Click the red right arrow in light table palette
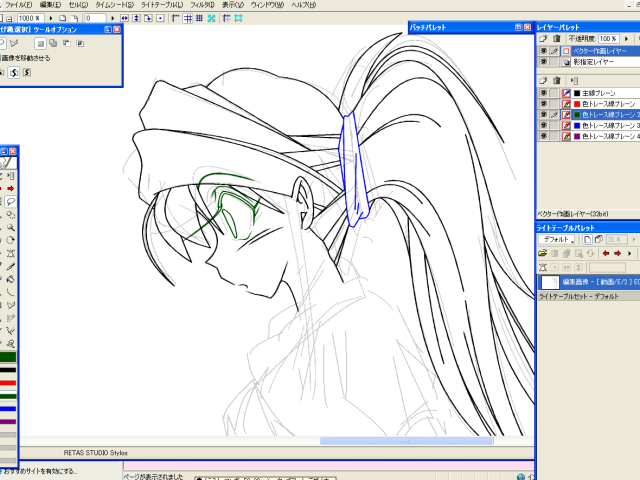Image resolution: width=640 pixels, height=480 pixels. coord(619,254)
